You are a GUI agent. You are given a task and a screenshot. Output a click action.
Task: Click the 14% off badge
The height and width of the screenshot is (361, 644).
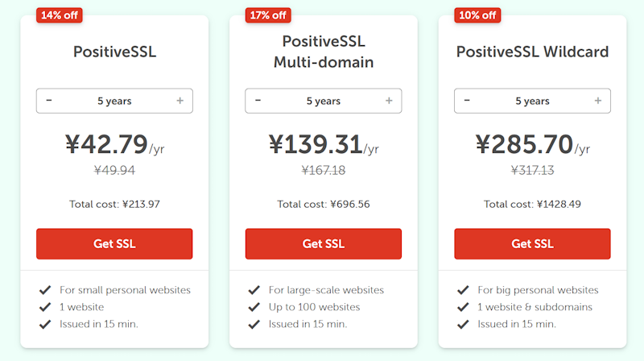pyautogui.click(x=60, y=15)
